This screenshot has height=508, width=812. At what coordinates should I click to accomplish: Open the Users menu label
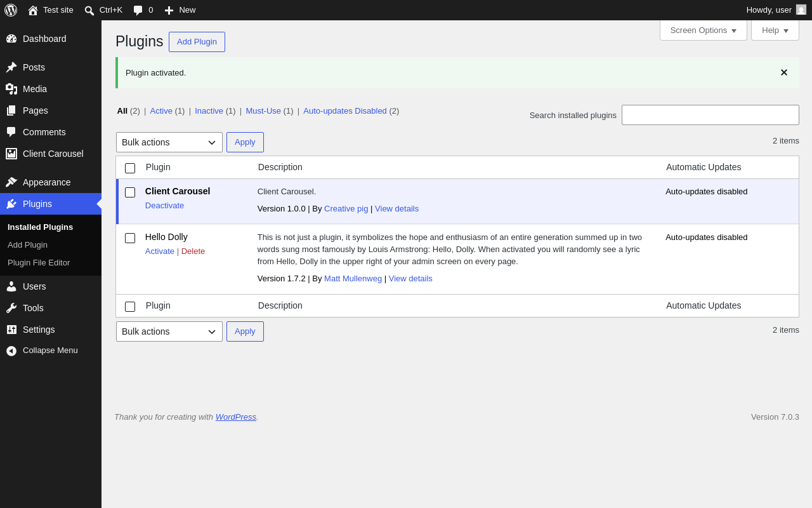(34, 286)
